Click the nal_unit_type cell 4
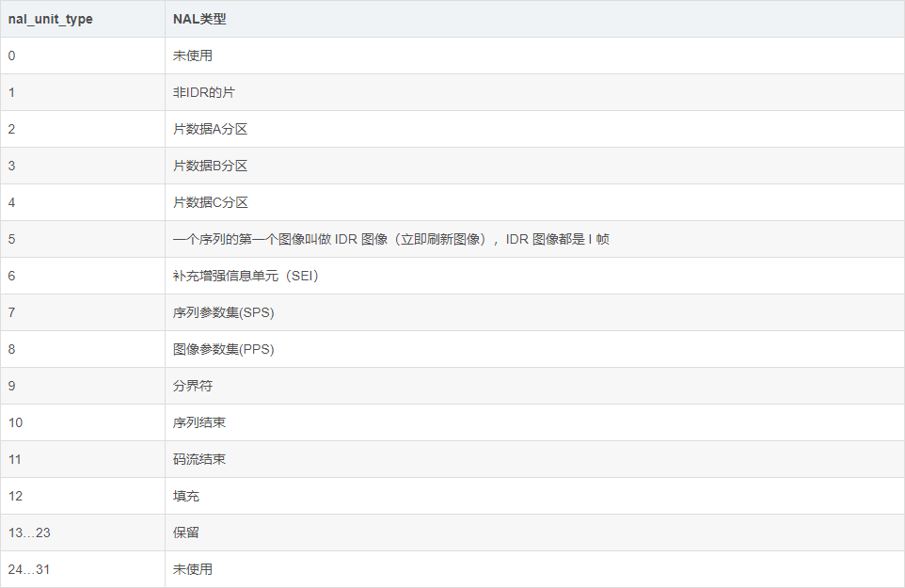This screenshot has width=905, height=588. coord(83,202)
